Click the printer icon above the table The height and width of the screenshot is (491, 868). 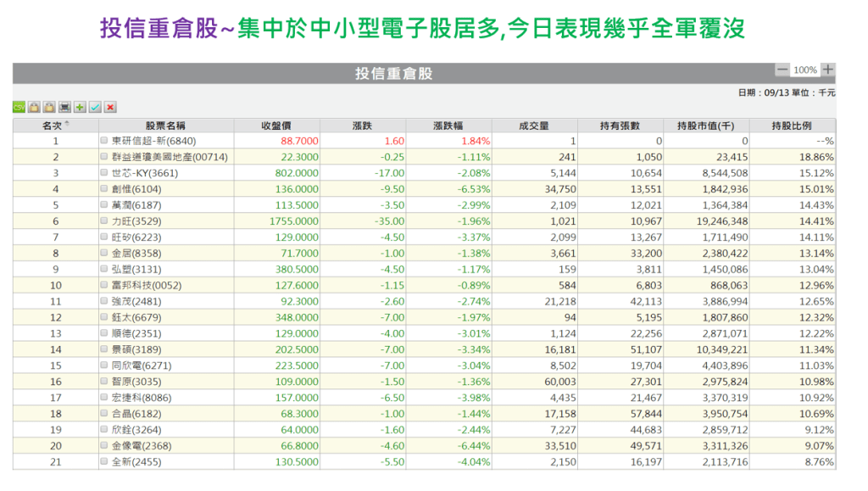(x=64, y=107)
